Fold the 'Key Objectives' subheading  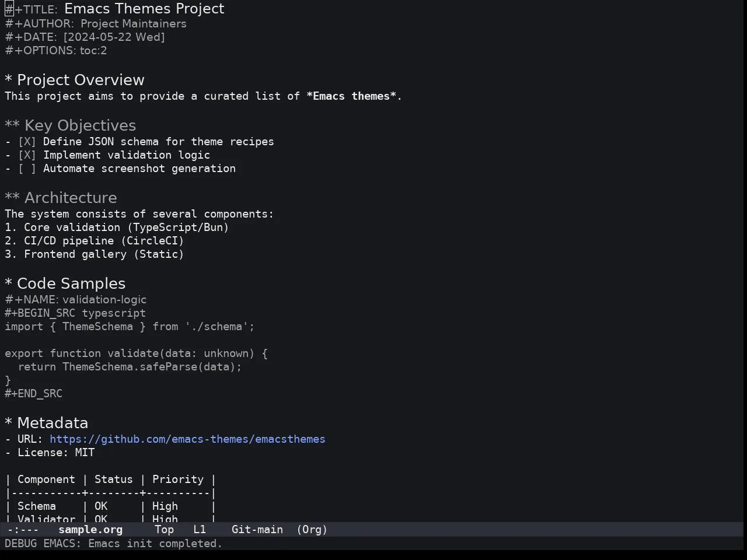click(x=71, y=125)
